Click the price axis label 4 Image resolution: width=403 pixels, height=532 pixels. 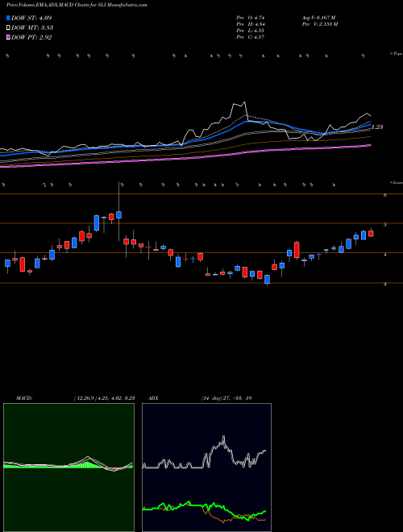click(x=385, y=255)
